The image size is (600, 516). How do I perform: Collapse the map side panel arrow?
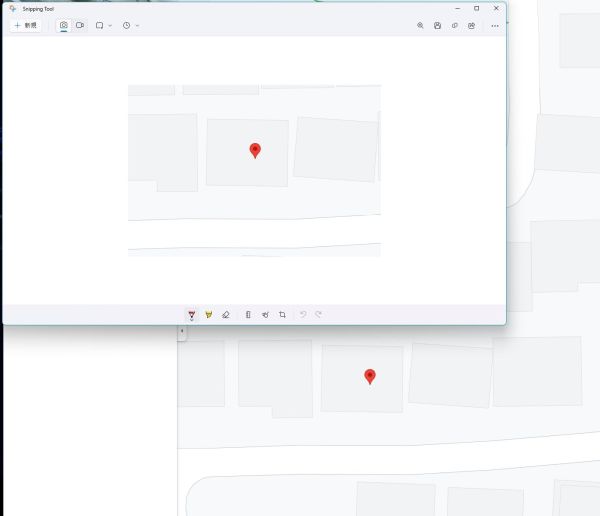(181, 332)
